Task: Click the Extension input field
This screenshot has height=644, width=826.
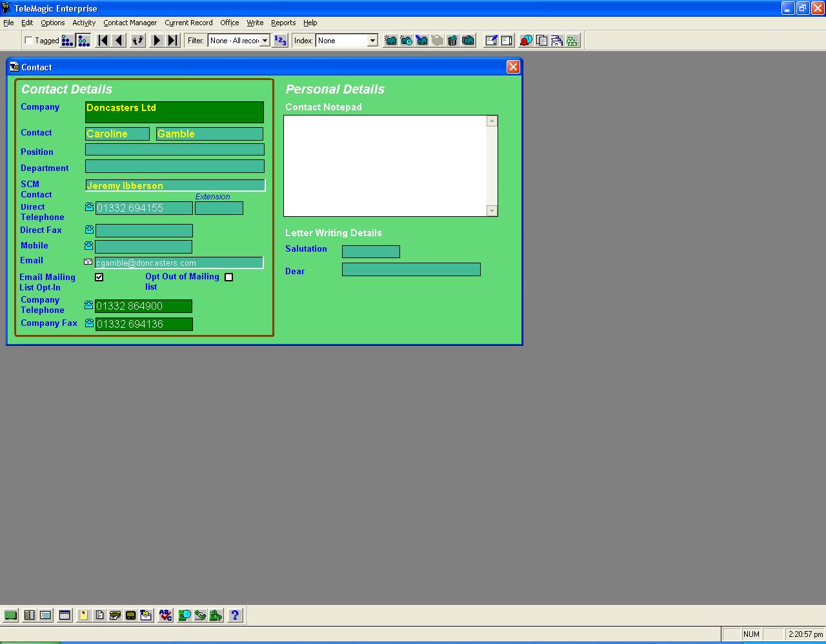Action: pyautogui.click(x=219, y=208)
